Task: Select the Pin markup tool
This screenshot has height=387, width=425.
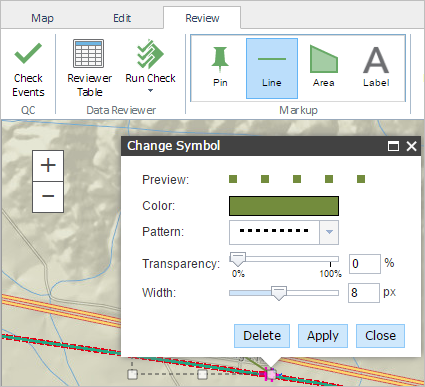Action: [220, 68]
